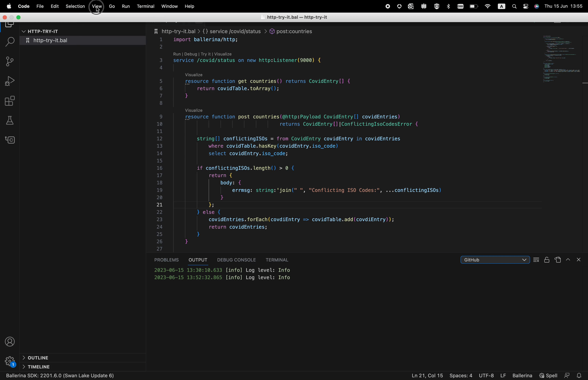Click the Debug code lens link
The height and width of the screenshot is (380, 588).
click(x=191, y=54)
